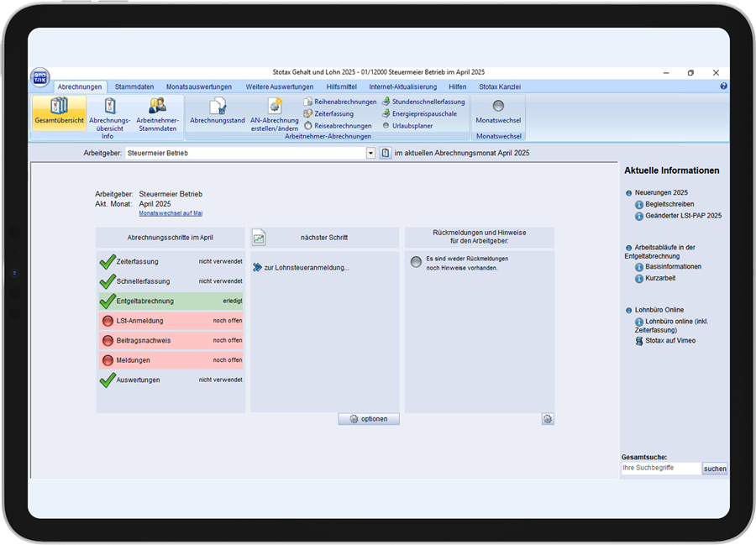Click the red status icon for LSt-Anmeldung
The width and height of the screenshot is (756, 545).
point(108,321)
